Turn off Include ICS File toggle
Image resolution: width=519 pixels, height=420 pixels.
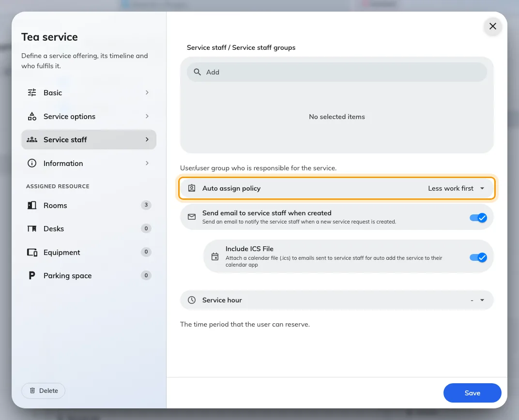(478, 257)
